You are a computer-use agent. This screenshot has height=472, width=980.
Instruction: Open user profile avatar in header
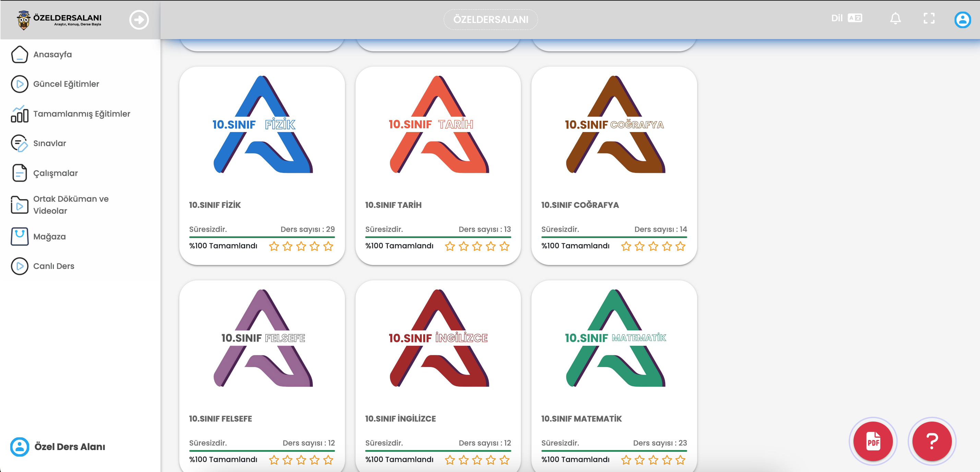[x=962, y=20]
